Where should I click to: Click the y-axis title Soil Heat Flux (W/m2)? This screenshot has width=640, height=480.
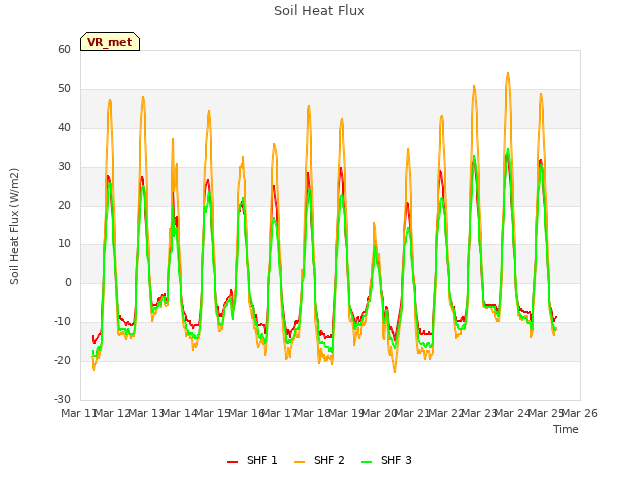tap(15, 226)
